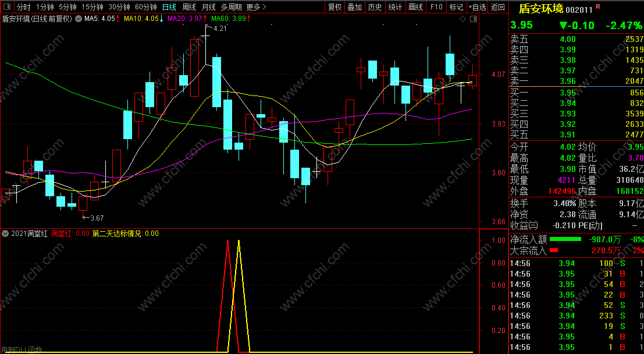
Task: Select the 买五 bid row at 3.91
Action: pyautogui.click(x=577, y=134)
